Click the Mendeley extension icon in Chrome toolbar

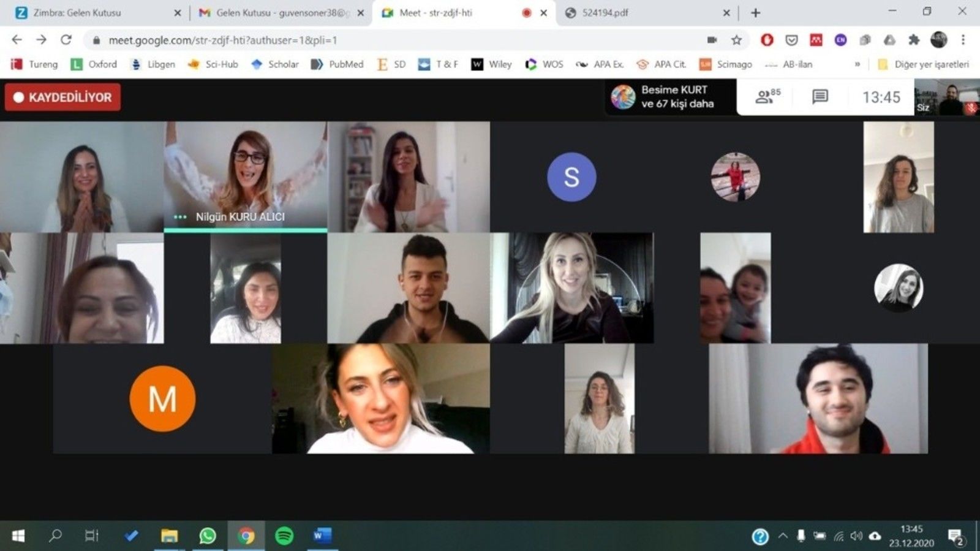point(816,40)
